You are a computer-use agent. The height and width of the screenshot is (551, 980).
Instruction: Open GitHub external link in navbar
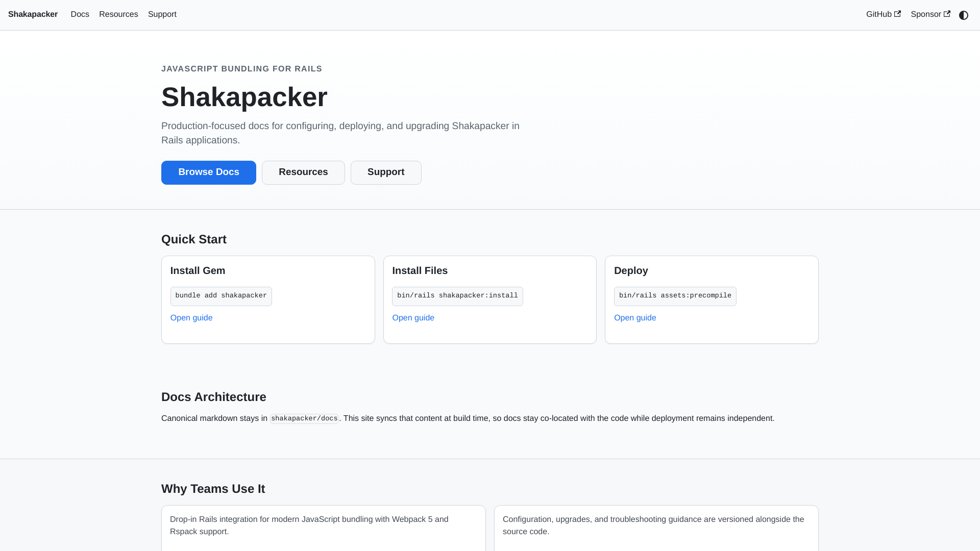click(883, 14)
